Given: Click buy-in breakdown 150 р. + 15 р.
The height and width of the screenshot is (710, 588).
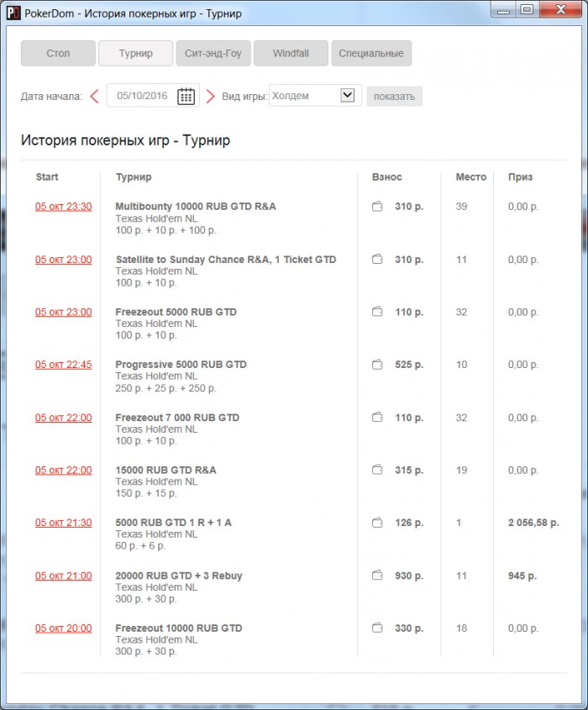Looking at the screenshot, I should click(x=146, y=493).
